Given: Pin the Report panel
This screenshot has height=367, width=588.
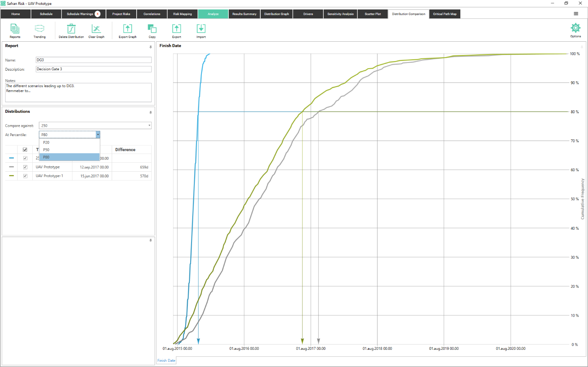Looking at the screenshot, I should click(151, 47).
